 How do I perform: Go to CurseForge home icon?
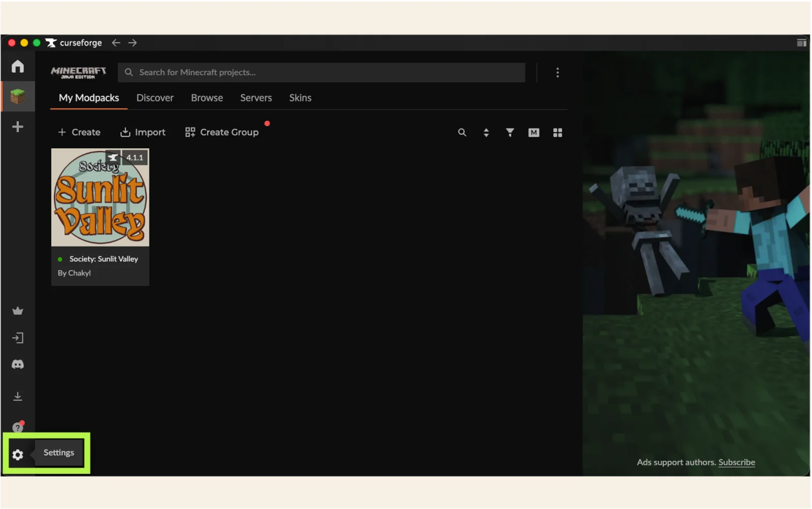click(18, 67)
